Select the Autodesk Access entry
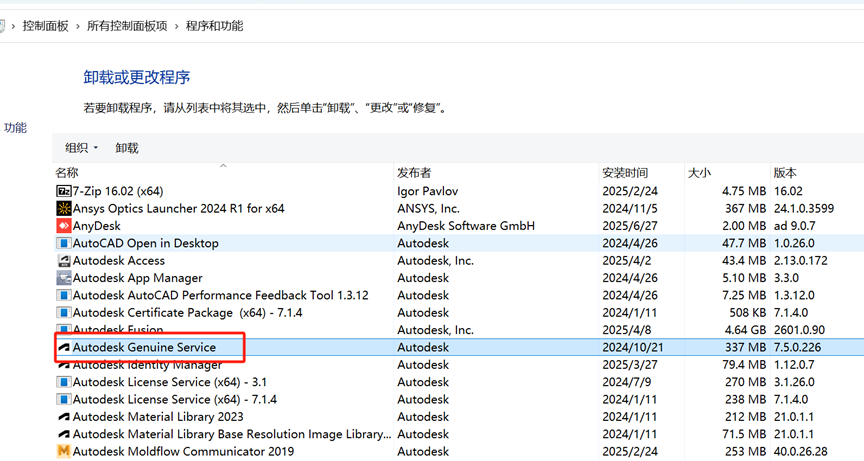Viewport: 864px width, 461px height. [x=118, y=261]
